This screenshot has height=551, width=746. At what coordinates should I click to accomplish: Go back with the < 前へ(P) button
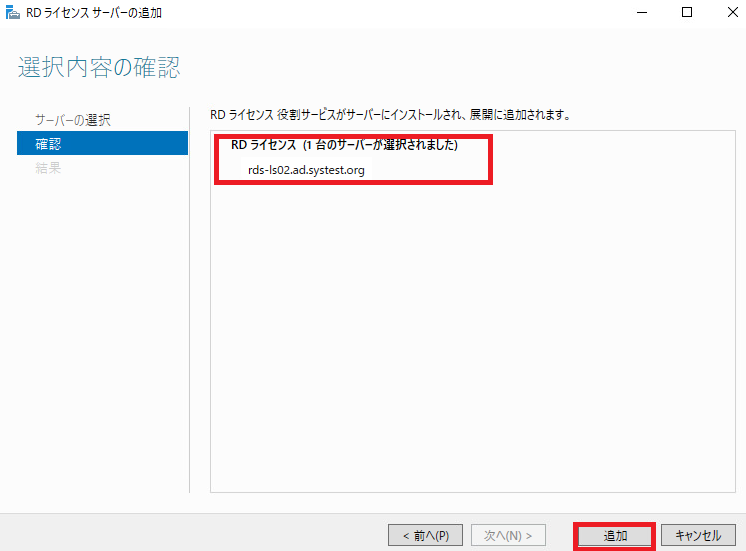(425, 536)
